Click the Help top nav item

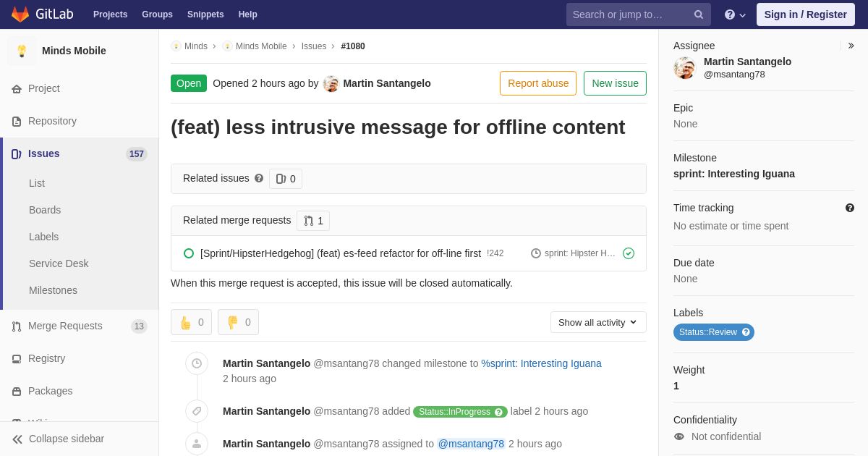coord(248,14)
